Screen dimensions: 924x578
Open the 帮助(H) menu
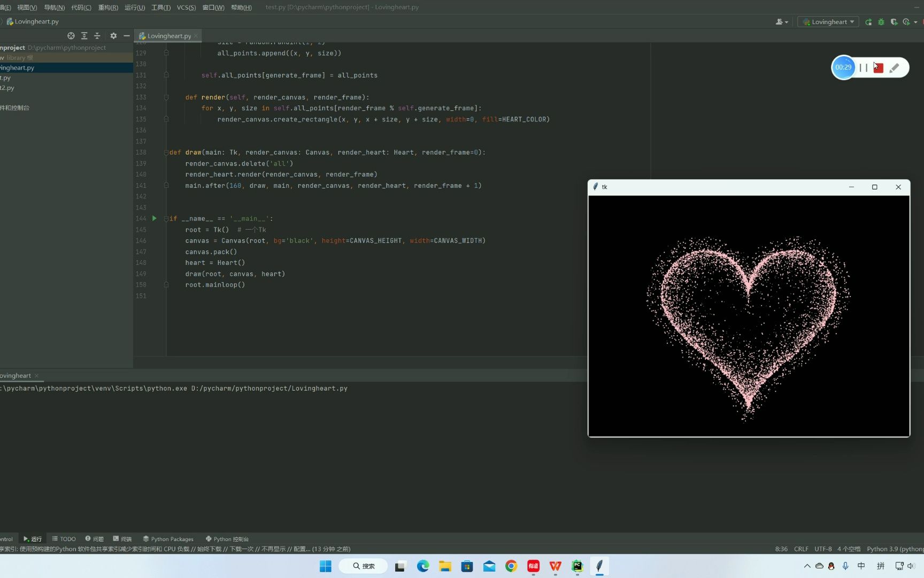tap(241, 7)
